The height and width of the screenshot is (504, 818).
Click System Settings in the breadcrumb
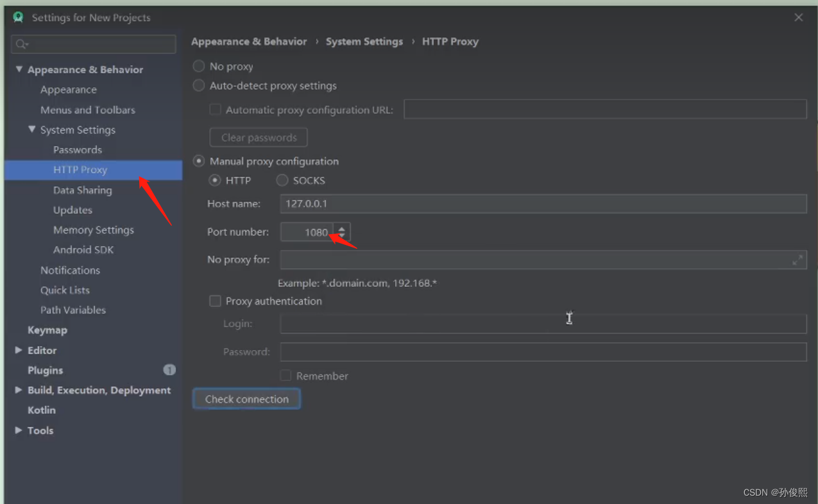(x=364, y=41)
